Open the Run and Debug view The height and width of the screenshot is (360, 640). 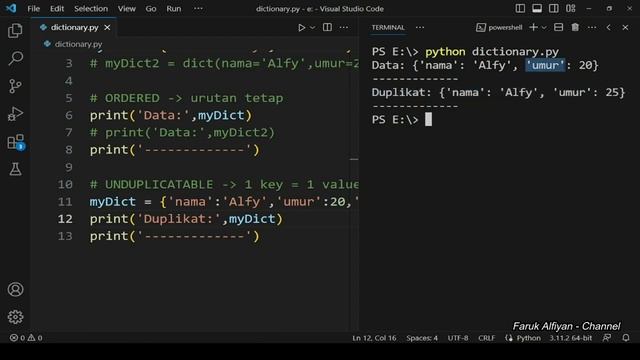tap(15, 114)
